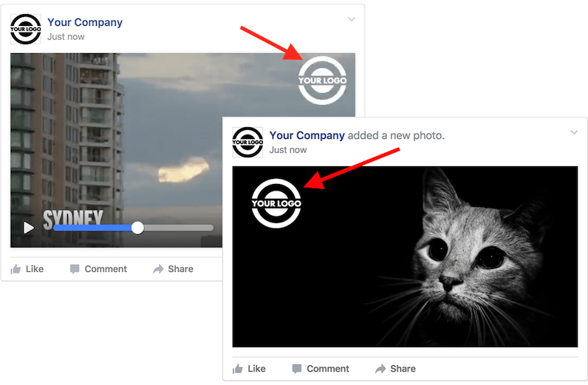Open the black and white cat photo
The height and width of the screenshot is (385, 588).
click(x=405, y=256)
